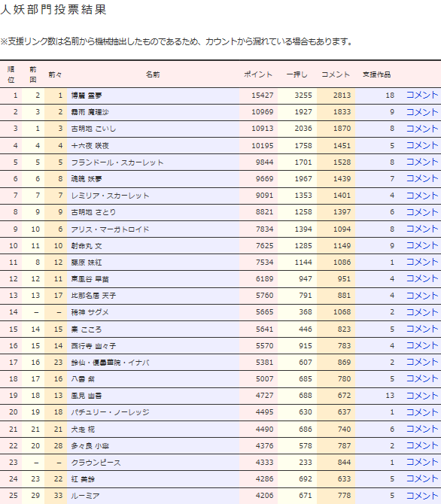Image resolution: width=441 pixels, height=504 pixels.
Task: Click the name パチュリー・ノーレッジ
Action: click(x=111, y=412)
